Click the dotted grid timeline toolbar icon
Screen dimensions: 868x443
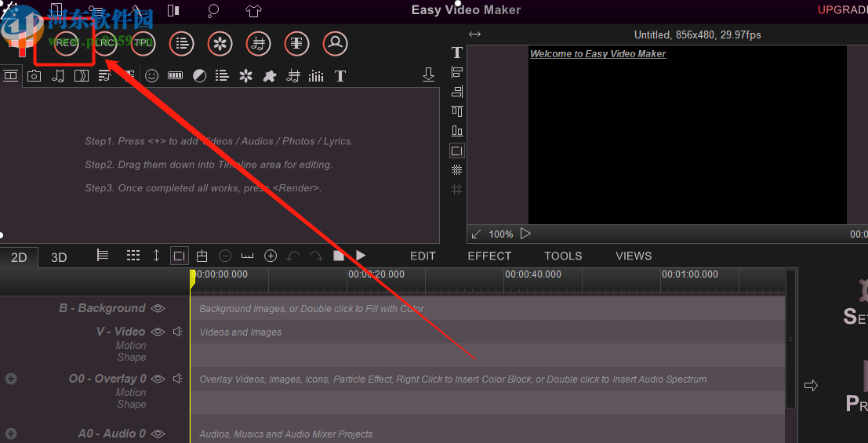133,256
